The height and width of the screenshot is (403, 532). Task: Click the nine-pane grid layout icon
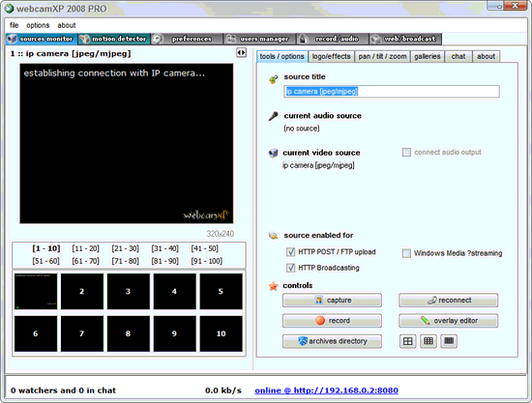click(429, 341)
